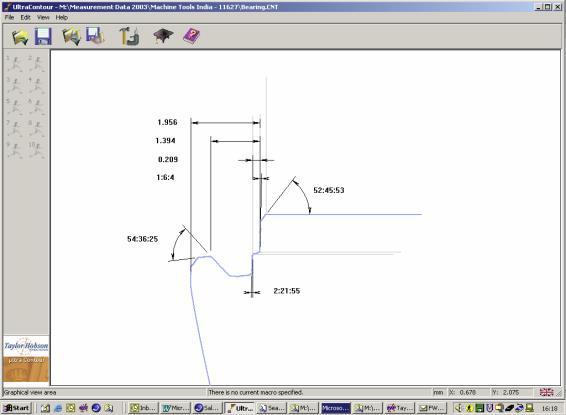
Task: Click the 54:36:25 angle measurement label
Action: pos(143,239)
